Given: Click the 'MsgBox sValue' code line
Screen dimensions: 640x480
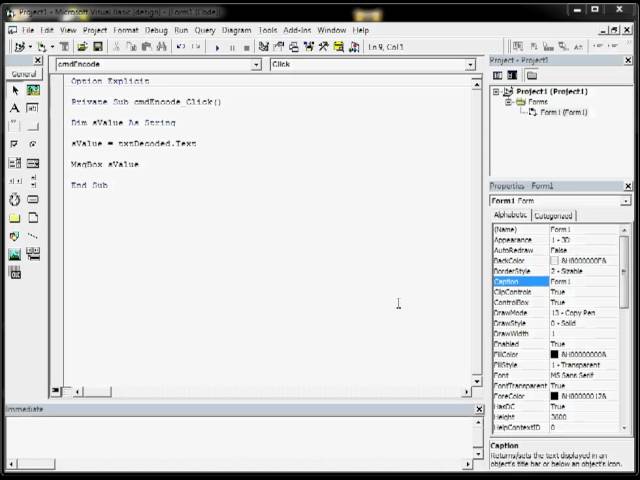Looking at the screenshot, I should coord(105,164).
